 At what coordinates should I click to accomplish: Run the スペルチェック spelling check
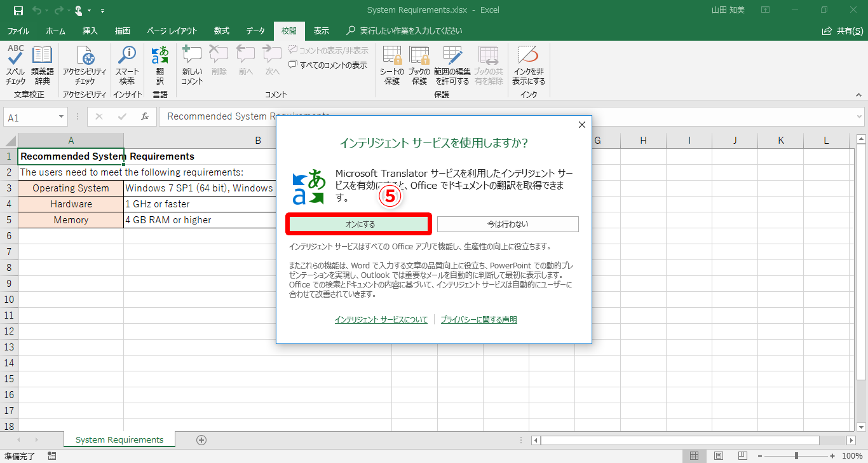tap(16, 65)
